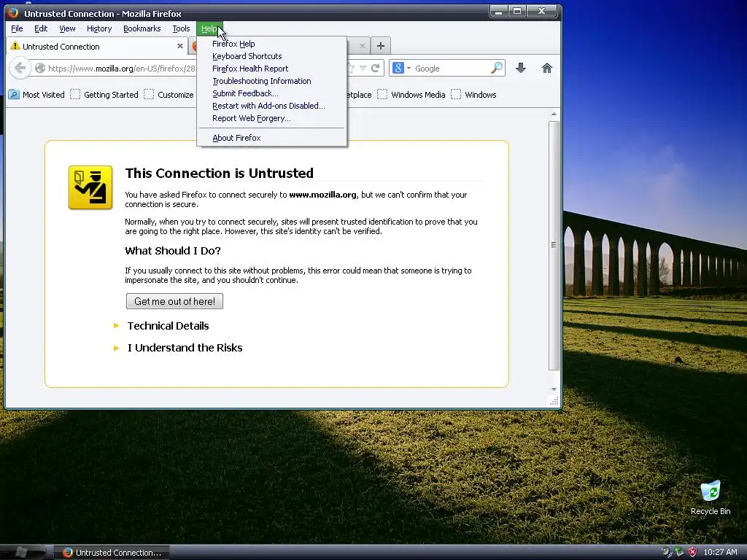Select Submit Feedback entry
This screenshot has height=560, width=747.
[x=271, y=93]
